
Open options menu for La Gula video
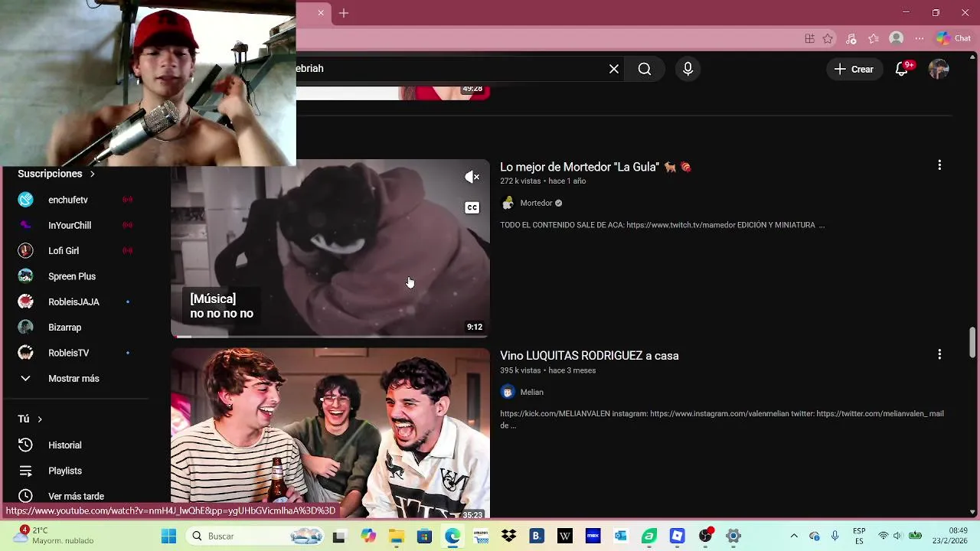coord(939,165)
